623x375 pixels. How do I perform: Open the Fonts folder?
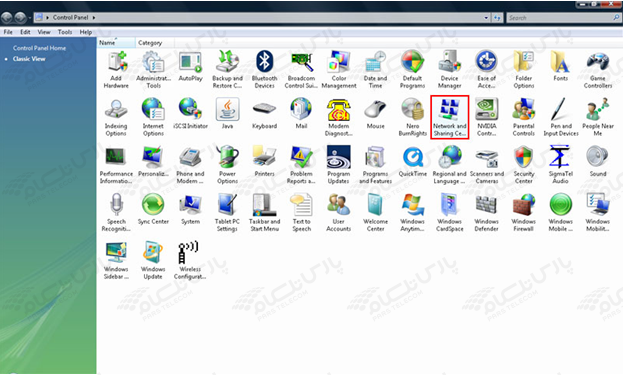(561, 67)
